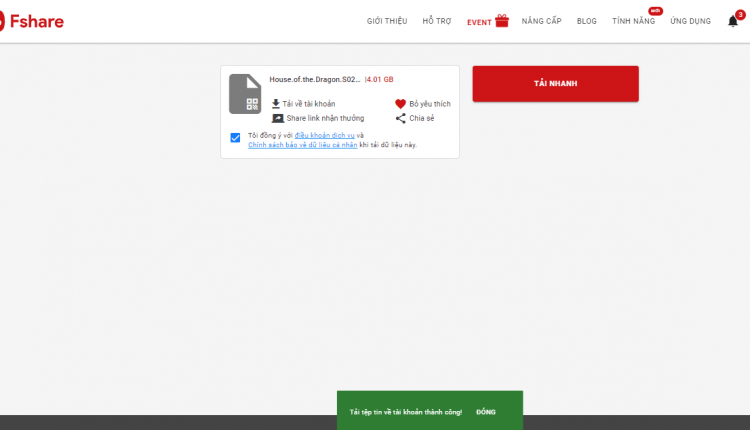This screenshot has height=430, width=750.
Task: Click the Event gift box icon
Action: click(502, 21)
